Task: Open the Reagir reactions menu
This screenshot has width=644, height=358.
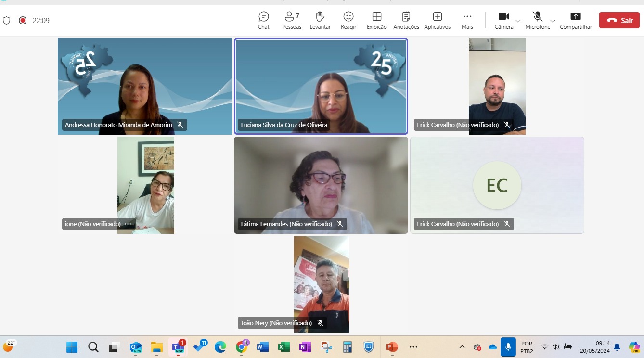Action: (x=348, y=21)
